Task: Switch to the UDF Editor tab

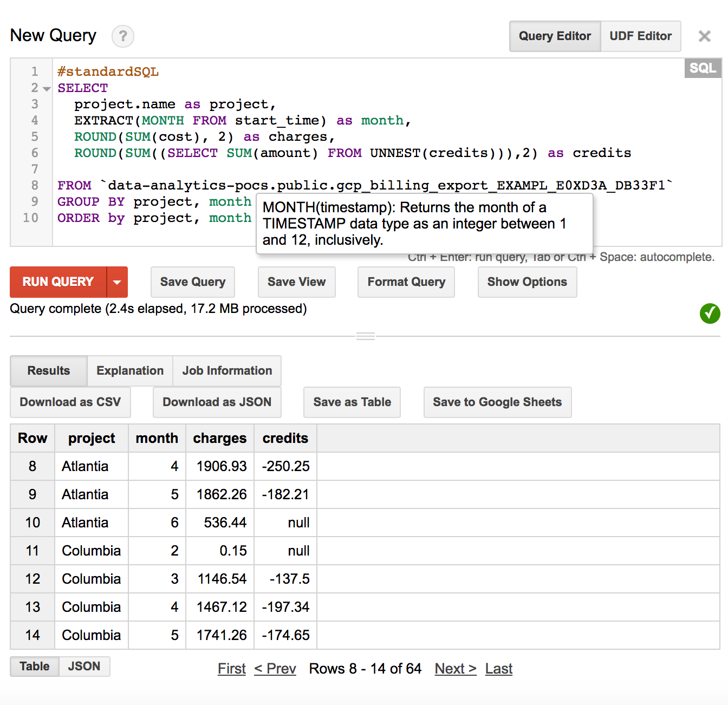Action: pyautogui.click(x=641, y=36)
